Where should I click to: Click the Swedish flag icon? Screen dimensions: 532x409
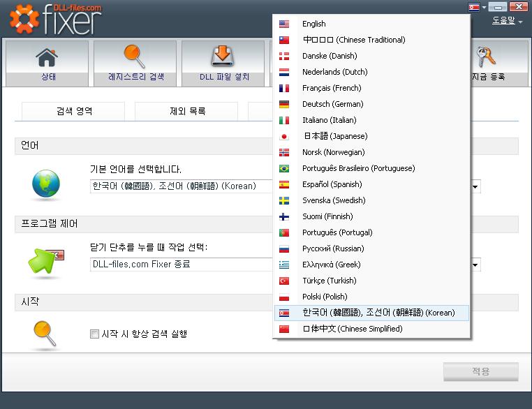click(284, 200)
